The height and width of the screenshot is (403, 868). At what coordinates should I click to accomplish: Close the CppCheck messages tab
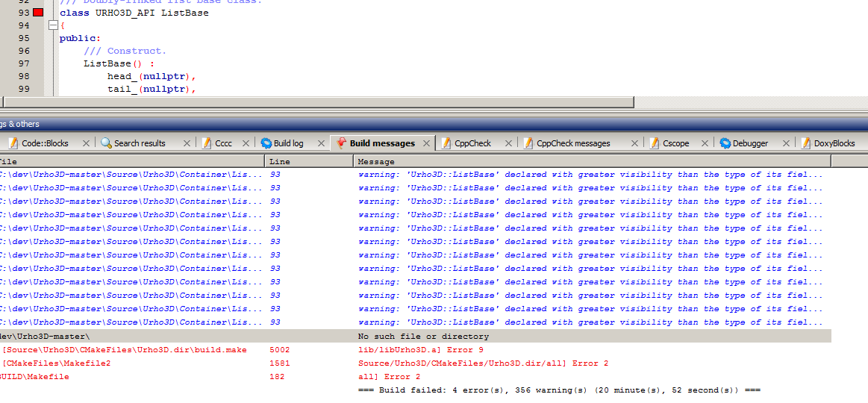tap(635, 143)
